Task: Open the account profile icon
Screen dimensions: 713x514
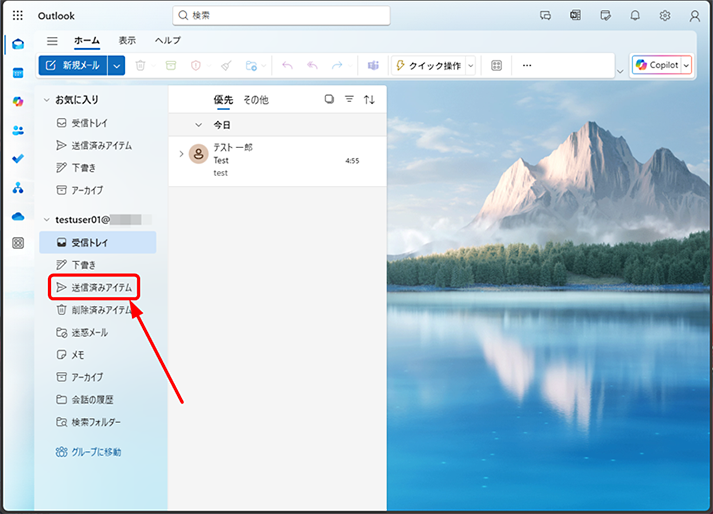Action: (694, 16)
